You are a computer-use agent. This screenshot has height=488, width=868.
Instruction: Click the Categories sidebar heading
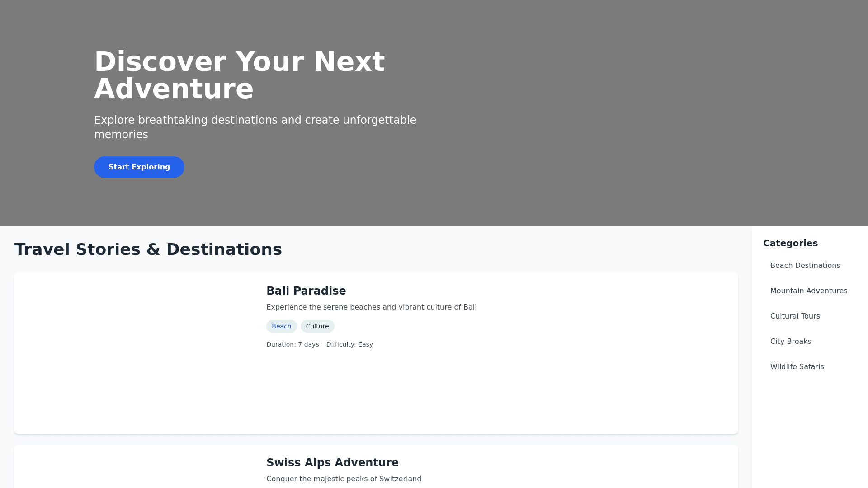point(790,243)
